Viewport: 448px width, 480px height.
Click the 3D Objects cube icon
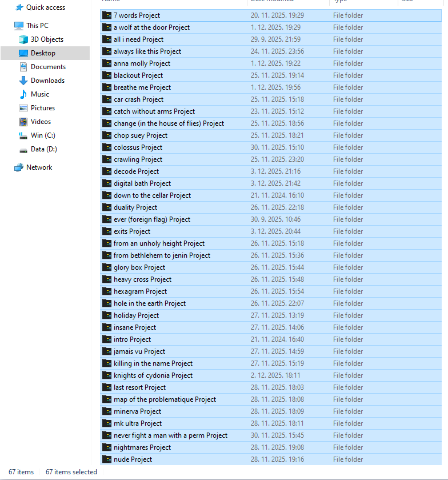[23, 39]
